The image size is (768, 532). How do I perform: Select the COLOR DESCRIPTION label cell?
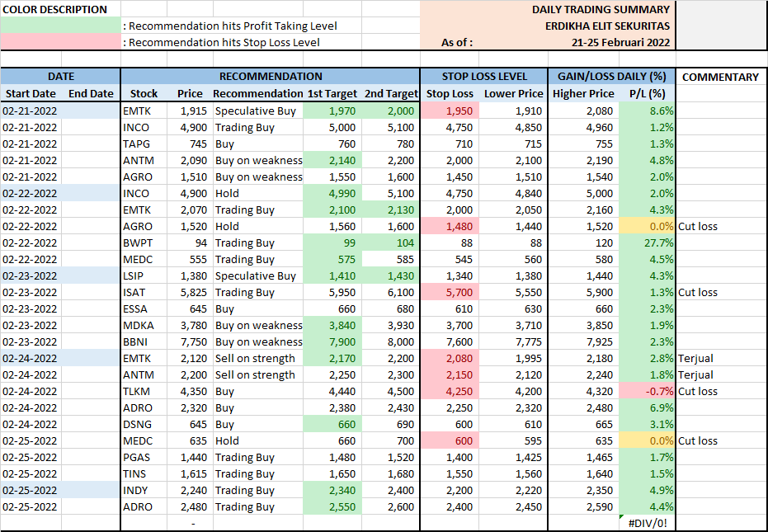click(56, 9)
